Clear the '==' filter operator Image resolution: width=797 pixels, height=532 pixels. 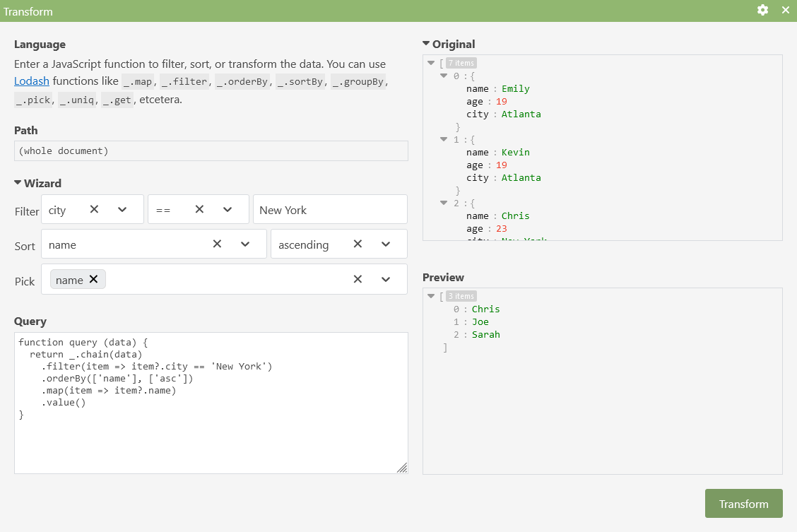[x=199, y=209]
